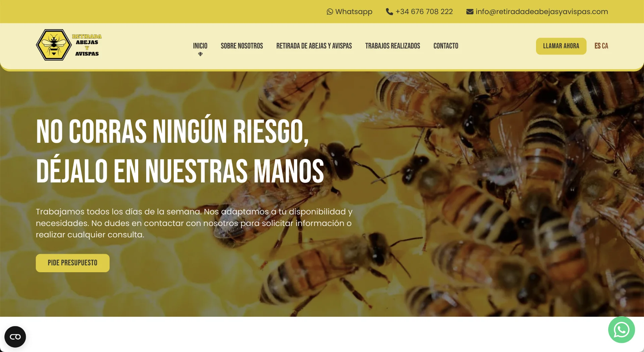
Task: Click the WhatsApp icon in top bar
Action: click(330, 12)
